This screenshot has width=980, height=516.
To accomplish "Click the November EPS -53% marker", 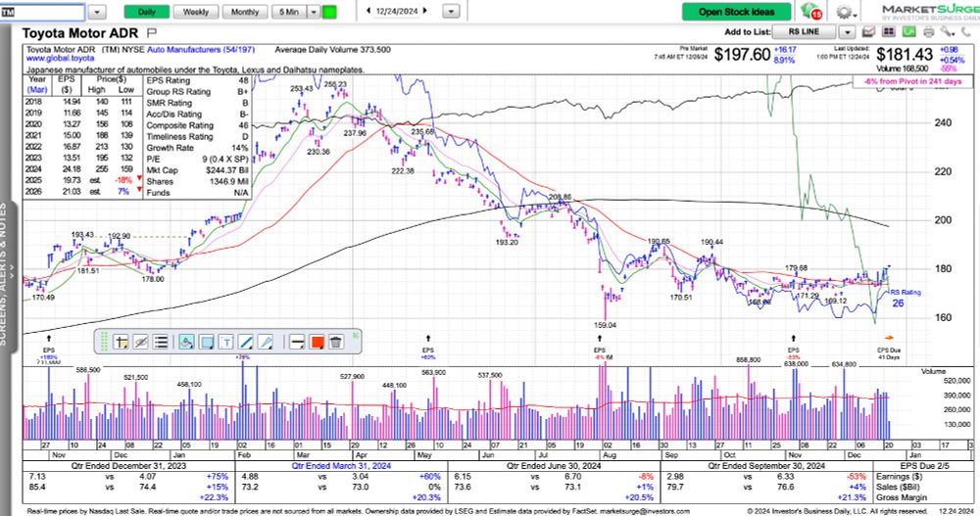I will pos(794,348).
